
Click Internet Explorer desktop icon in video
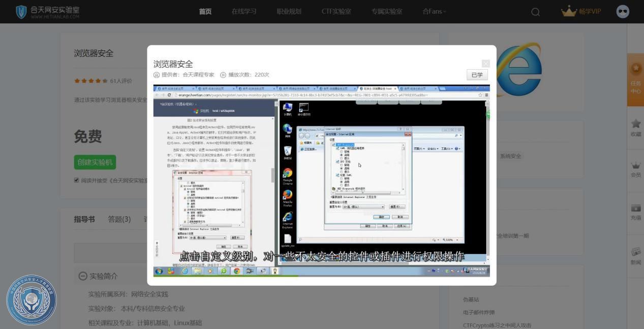(288, 220)
